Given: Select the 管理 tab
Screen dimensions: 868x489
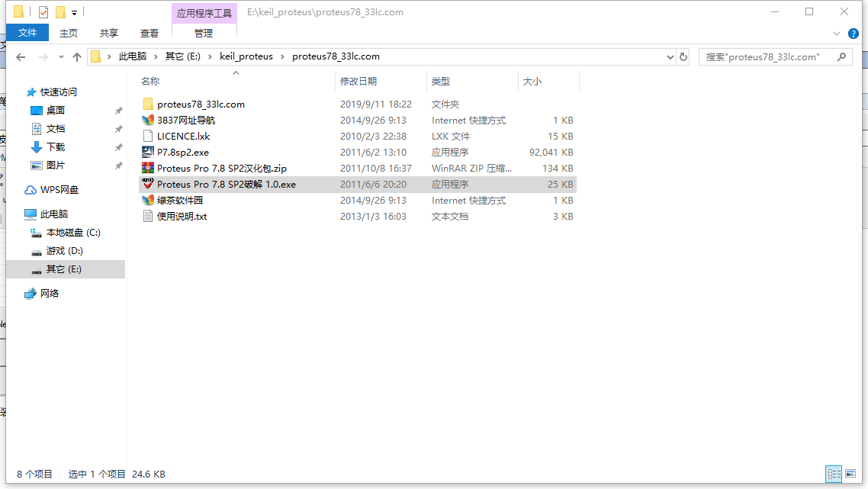Looking at the screenshot, I should (204, 34).
